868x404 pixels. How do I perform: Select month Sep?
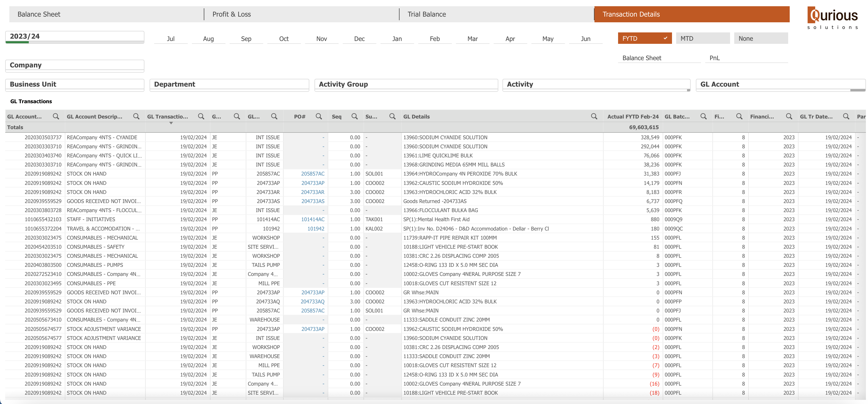(x=246, y=39)
